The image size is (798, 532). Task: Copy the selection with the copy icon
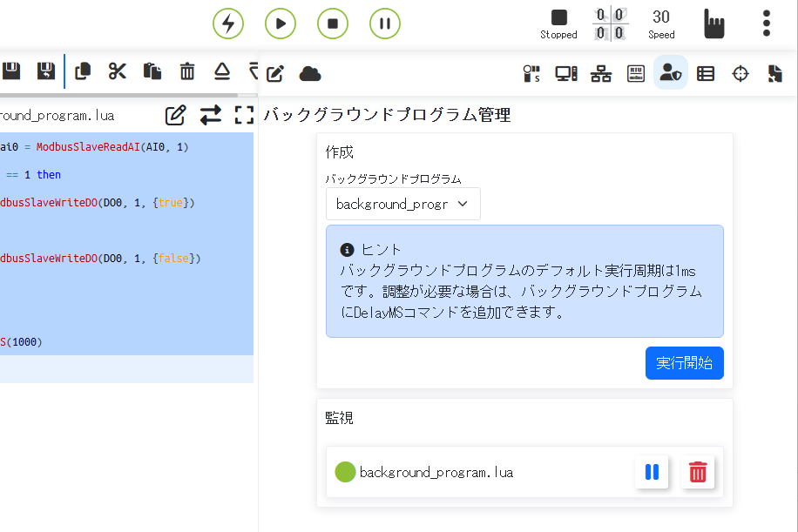point(83,71)
